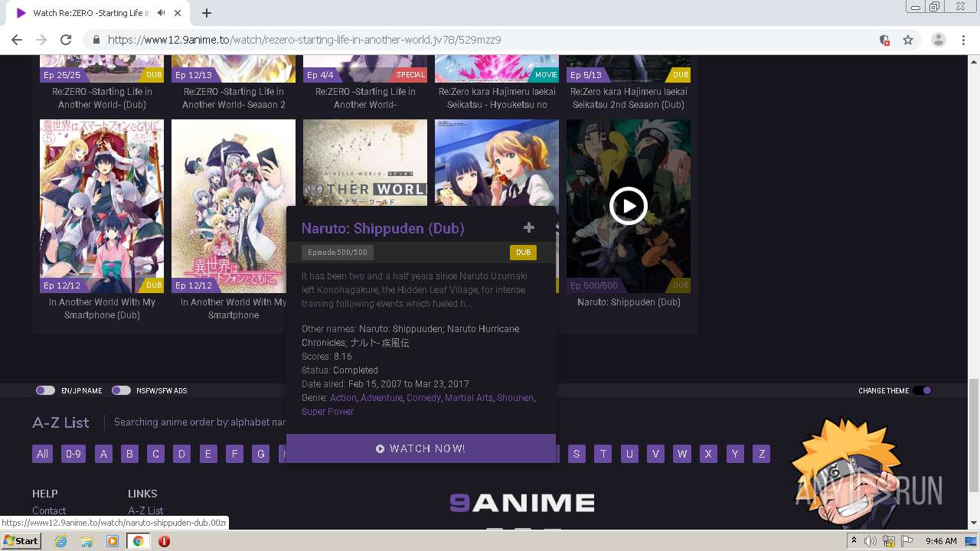Click the system tray volume icon
The height and width of the screenshot is (551, 980).
[871, 541]
